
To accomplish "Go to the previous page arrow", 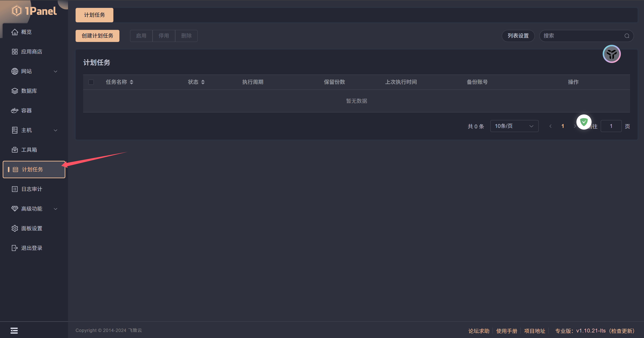I will (550, 126).
